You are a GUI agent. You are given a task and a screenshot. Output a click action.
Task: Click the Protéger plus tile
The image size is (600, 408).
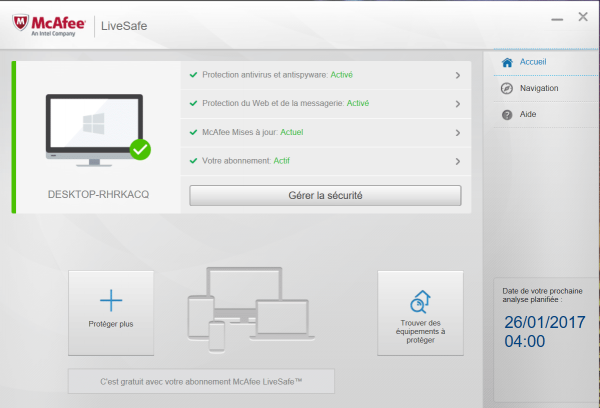pyautogui.click(x=111, y=313)
